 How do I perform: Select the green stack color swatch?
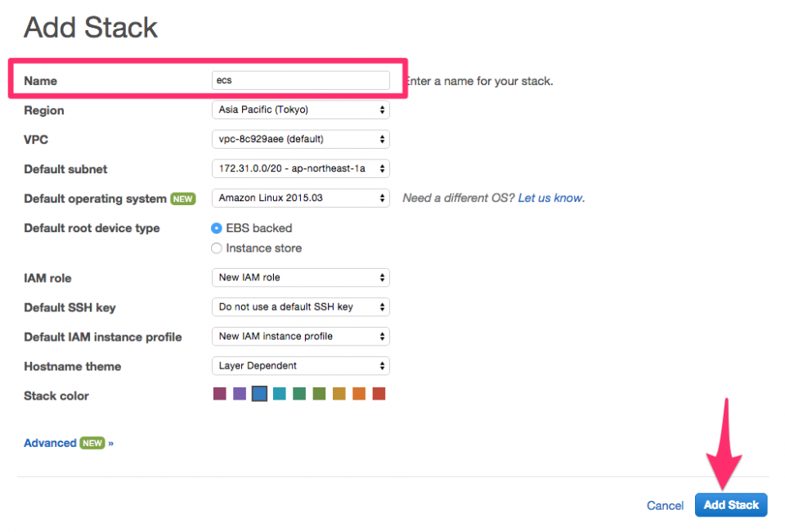point(299,393)
